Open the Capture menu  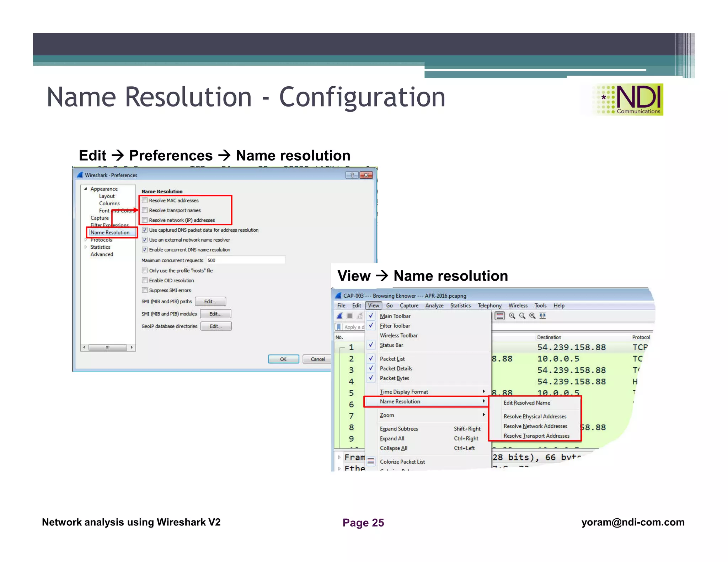409,306
